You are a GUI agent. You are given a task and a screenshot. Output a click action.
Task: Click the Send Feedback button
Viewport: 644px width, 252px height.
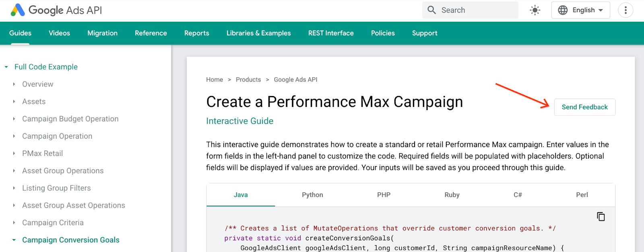pyautogui.click(x=585, y=107)
